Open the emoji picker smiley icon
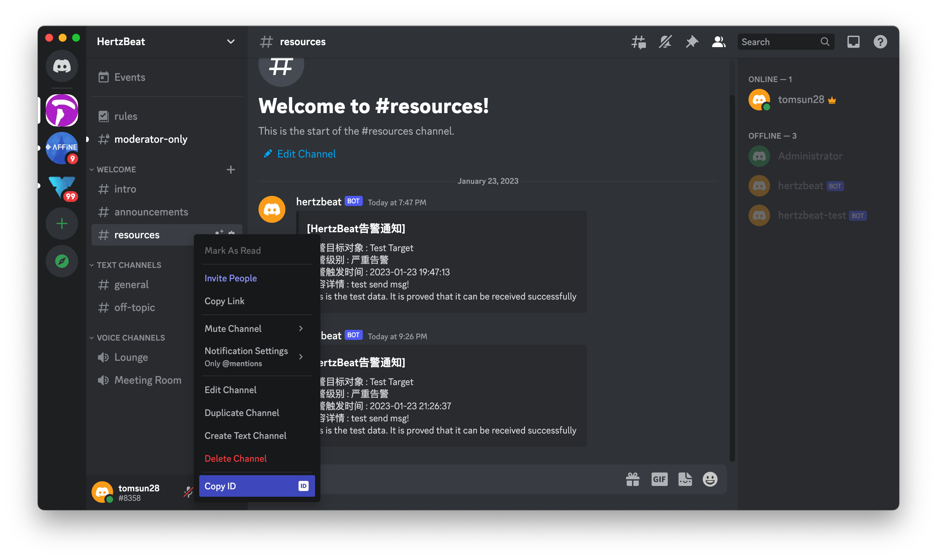 point(709,479)
